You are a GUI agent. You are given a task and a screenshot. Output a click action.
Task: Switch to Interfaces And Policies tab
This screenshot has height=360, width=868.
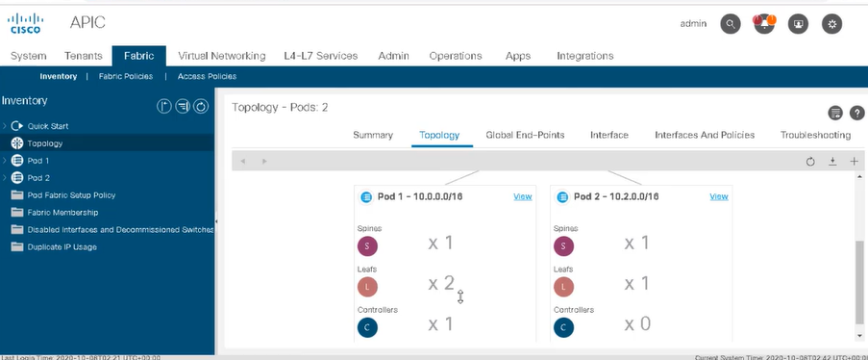[x=705, y=135]
